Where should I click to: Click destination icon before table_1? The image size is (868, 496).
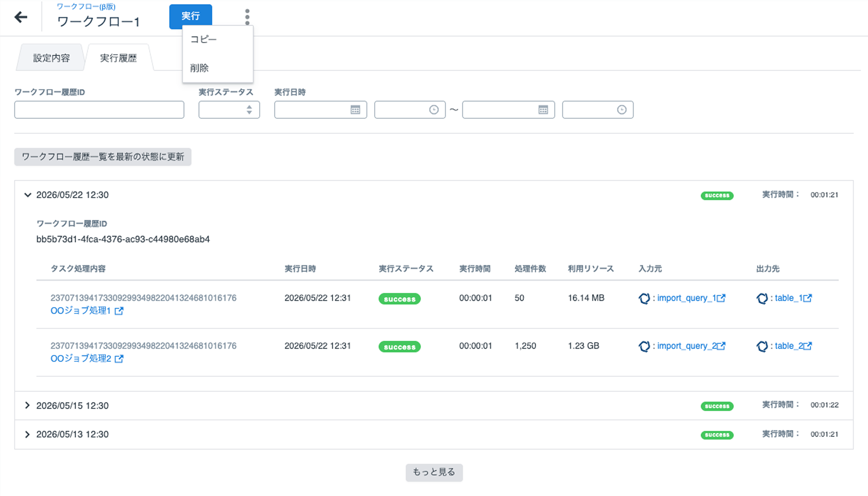[x=762, y=298]
